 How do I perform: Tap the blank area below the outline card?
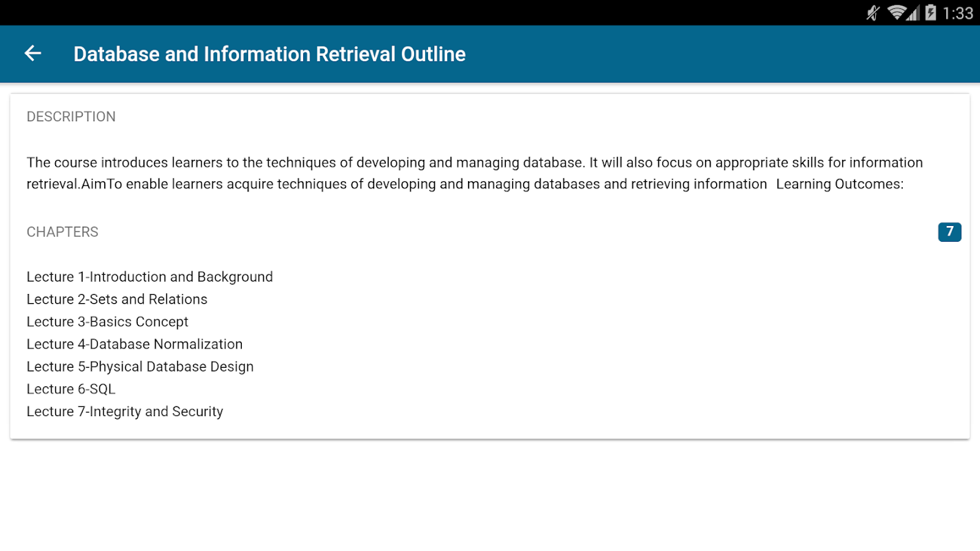point(489,496)
